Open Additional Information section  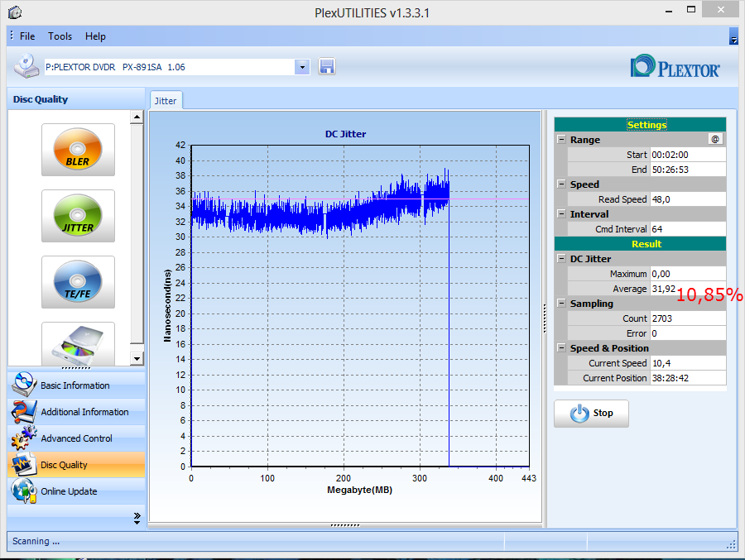coord(76,412)
